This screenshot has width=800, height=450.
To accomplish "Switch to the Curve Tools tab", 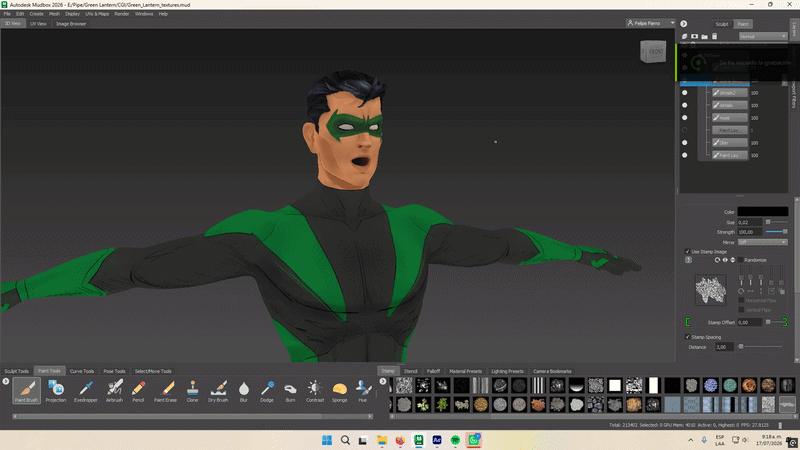I will tap(82, 371).
